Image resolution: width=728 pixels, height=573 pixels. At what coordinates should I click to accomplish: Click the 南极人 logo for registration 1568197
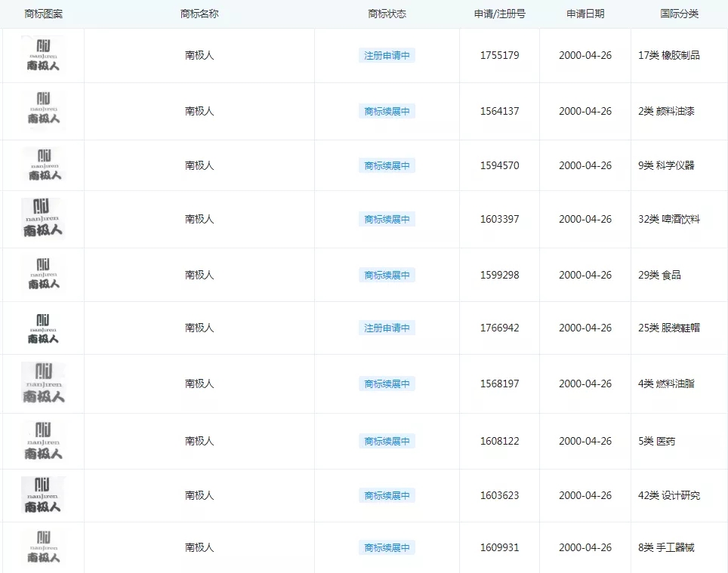pyautogui.click(x=43, y=384)
